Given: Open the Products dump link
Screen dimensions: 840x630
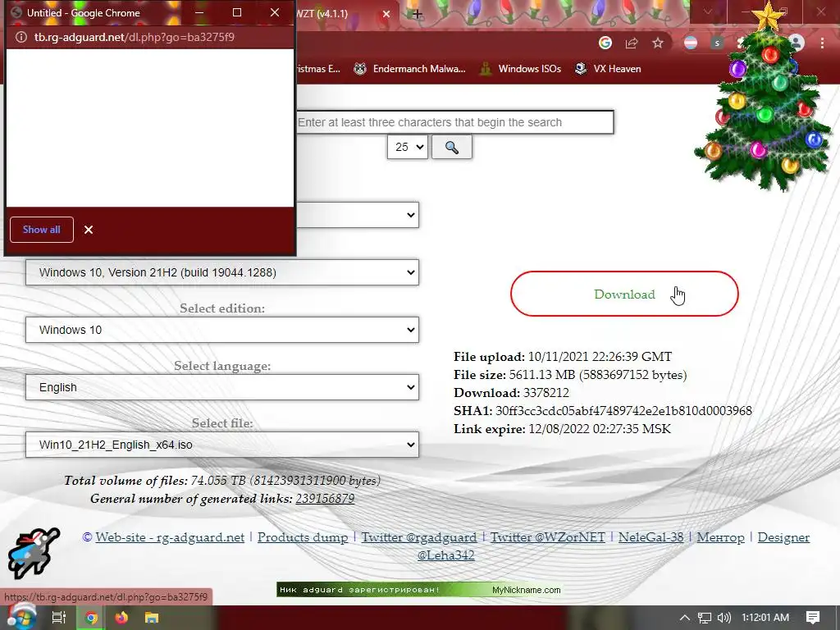Looking at the screenshot, I should click(303, 537).
